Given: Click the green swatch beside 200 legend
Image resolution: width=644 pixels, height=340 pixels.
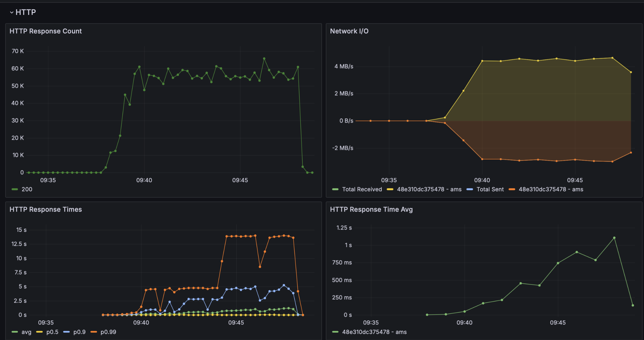Looking at the screenshot, I should click(15, 189).
